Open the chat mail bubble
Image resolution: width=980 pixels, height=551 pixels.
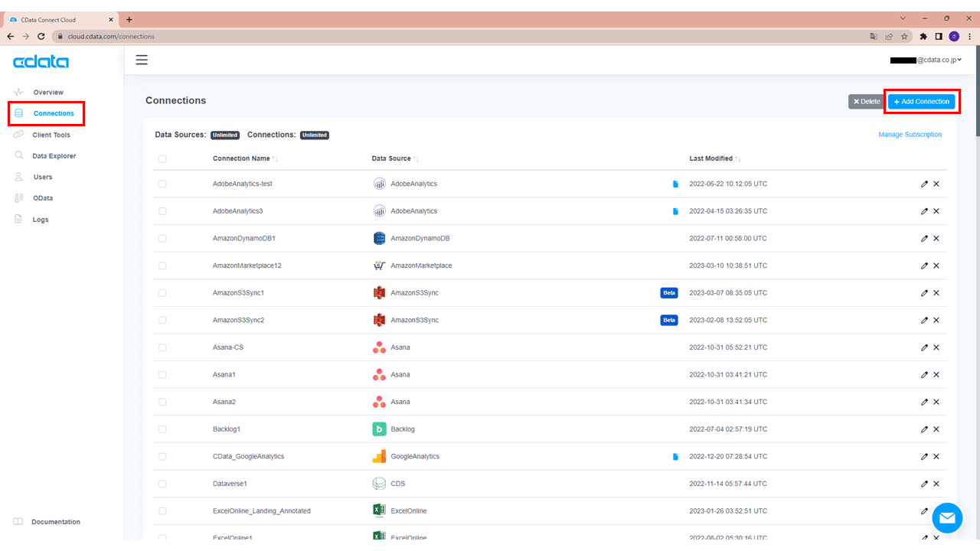(947, 518)
